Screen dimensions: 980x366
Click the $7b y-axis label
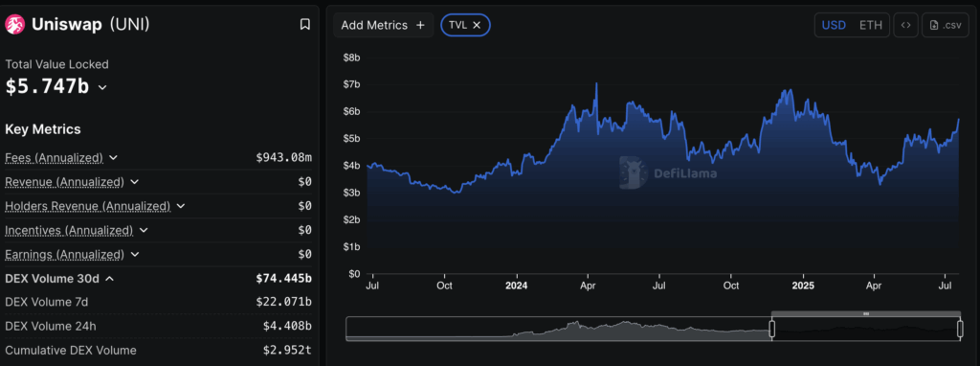(x=351, y=84)
